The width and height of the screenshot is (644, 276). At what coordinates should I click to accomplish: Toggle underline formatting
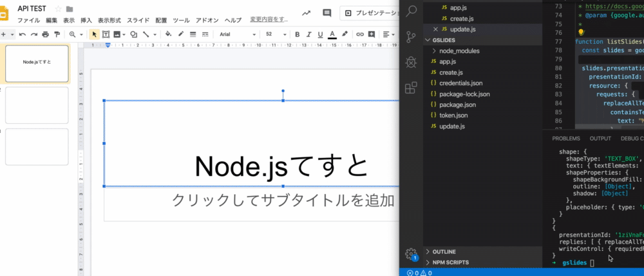pyautogui.click(x=320, y=34)
